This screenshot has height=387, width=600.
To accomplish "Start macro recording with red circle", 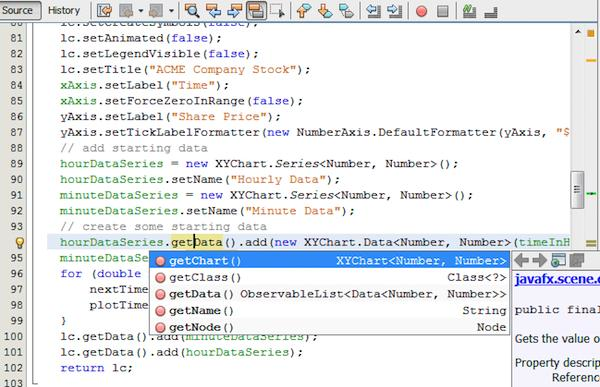I will pos(421,11).
